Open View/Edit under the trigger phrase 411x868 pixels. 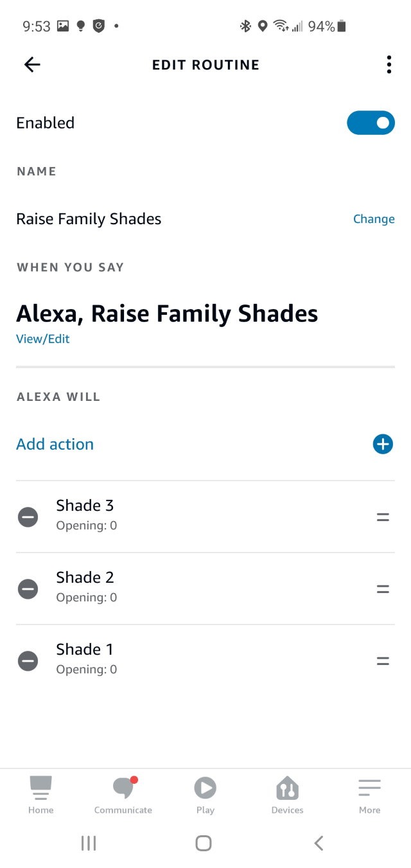tap(42, 339)
